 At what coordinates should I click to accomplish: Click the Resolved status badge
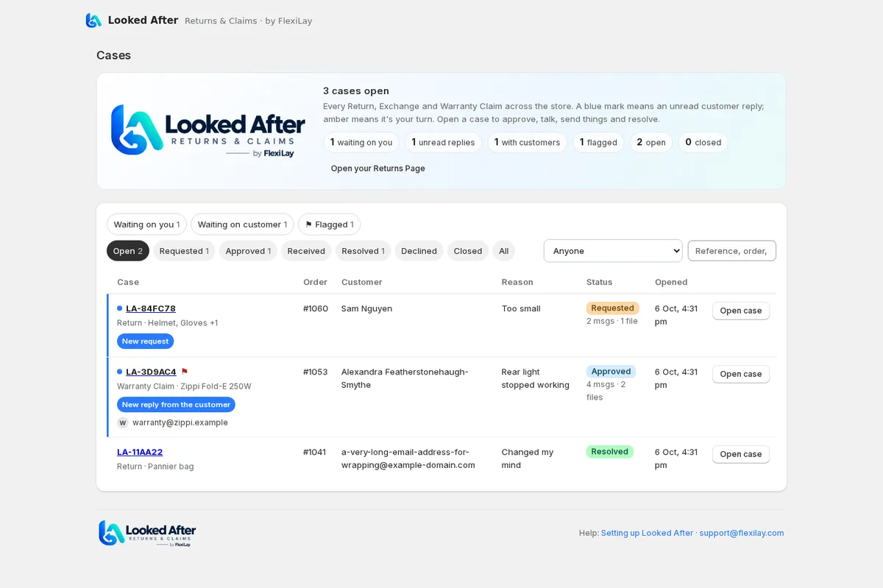coord(610,452)
